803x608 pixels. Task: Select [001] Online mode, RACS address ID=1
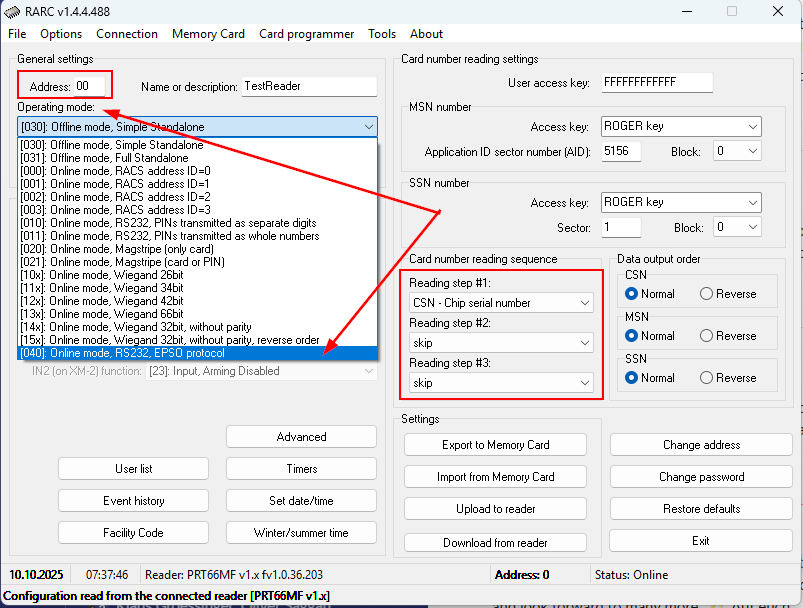198,184
